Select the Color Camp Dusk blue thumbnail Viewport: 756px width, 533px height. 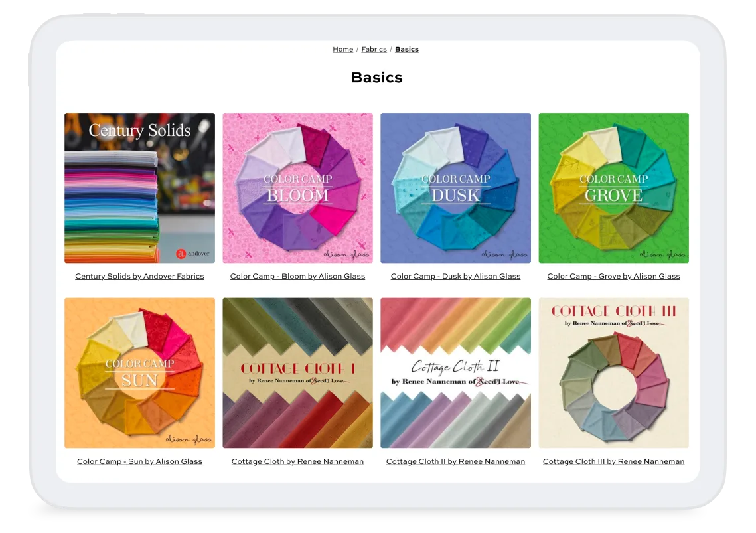coord(455,188)
